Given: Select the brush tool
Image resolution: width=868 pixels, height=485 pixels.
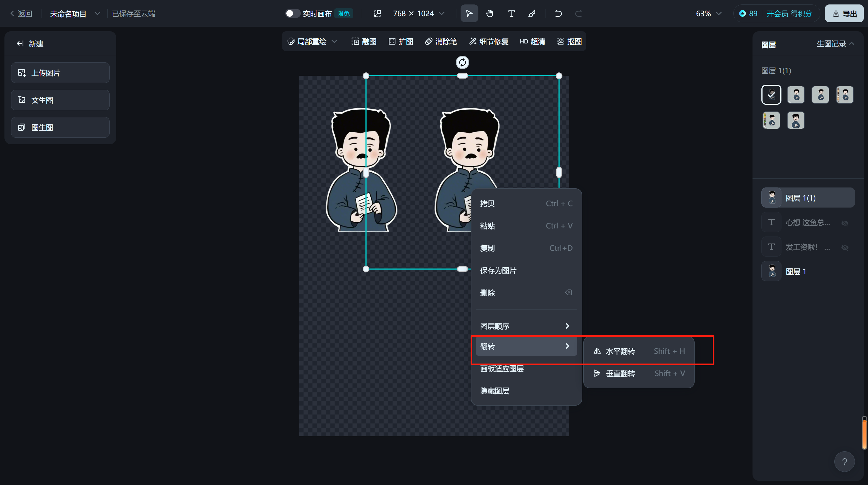Looking at the screenshot, I should pos(532,13).
